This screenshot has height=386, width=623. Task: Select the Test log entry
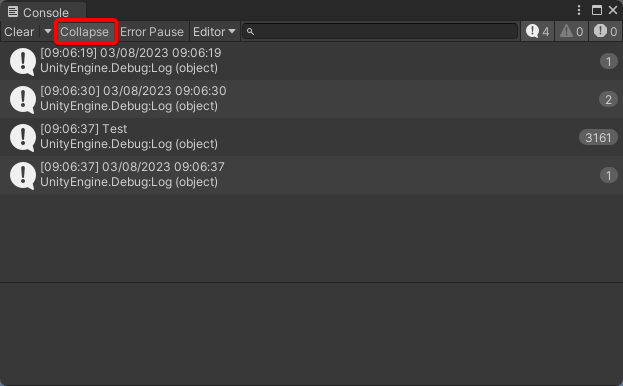pyautogui.click(x=312, y=137)
